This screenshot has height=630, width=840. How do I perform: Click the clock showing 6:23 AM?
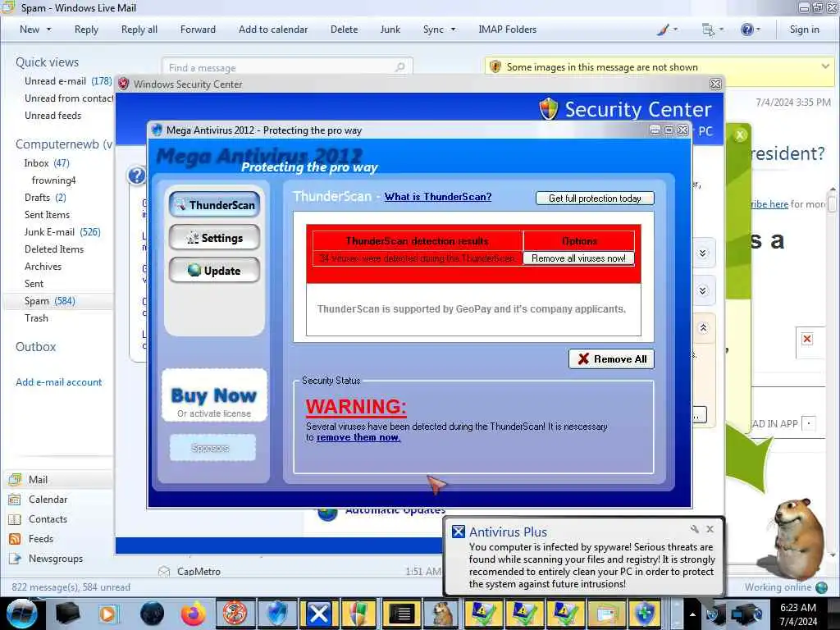tap(798, 608)
